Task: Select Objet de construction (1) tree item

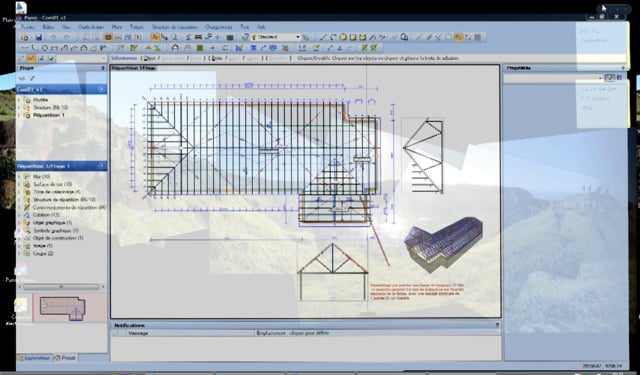Action: click(x=58, y=238)
